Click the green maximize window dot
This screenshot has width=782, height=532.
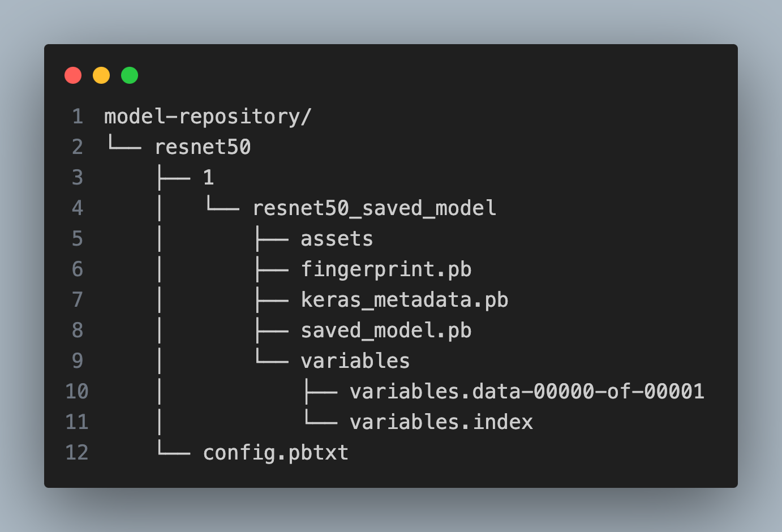click(x=130, y=75)
